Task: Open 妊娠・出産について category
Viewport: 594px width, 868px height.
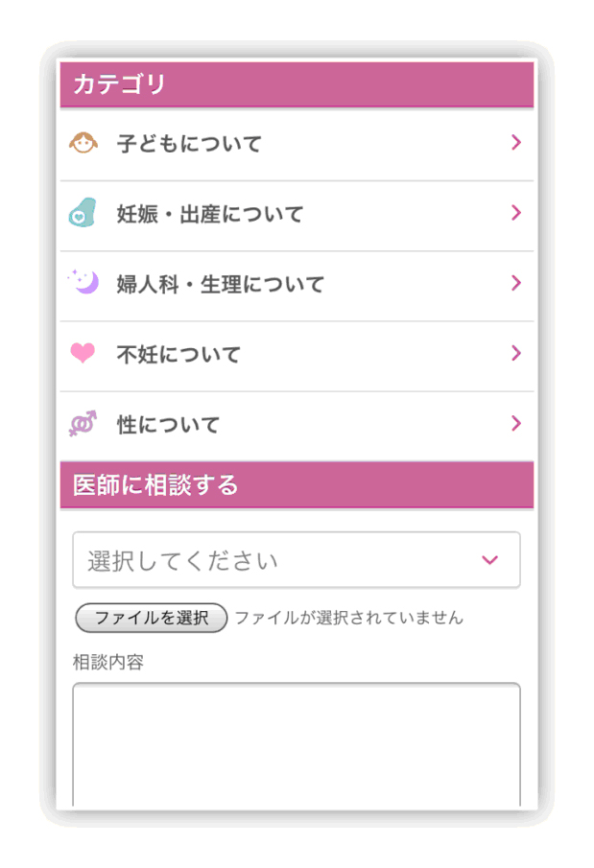Action: pos(210,214)
